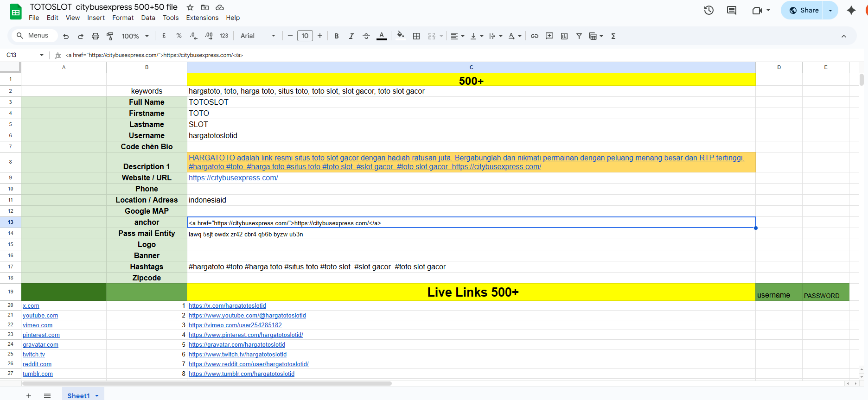
Task: Expand the horizontal align dropdown
Action: coord(457,36)
